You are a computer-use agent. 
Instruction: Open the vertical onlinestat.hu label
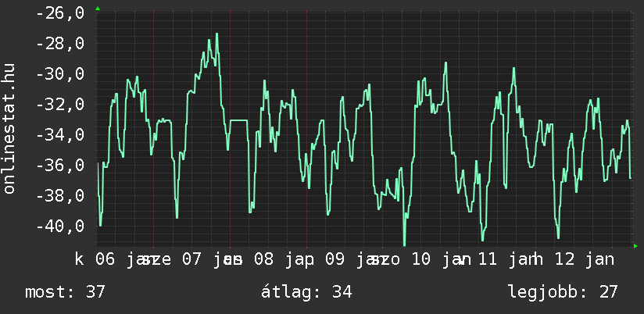pos(10,129)
